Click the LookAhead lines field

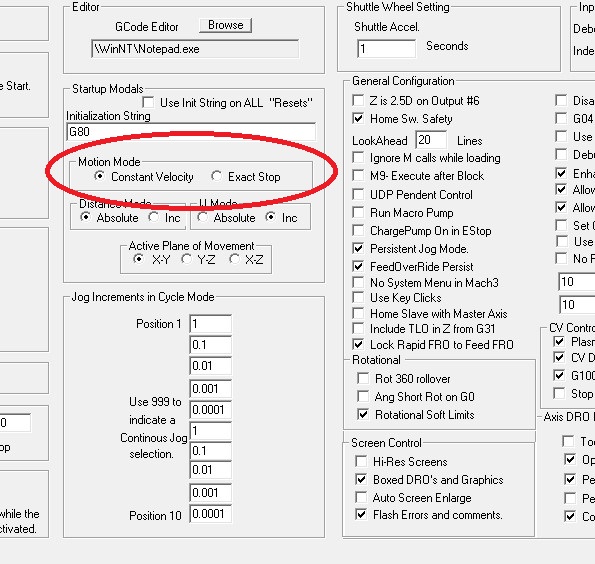pos(431,140)
